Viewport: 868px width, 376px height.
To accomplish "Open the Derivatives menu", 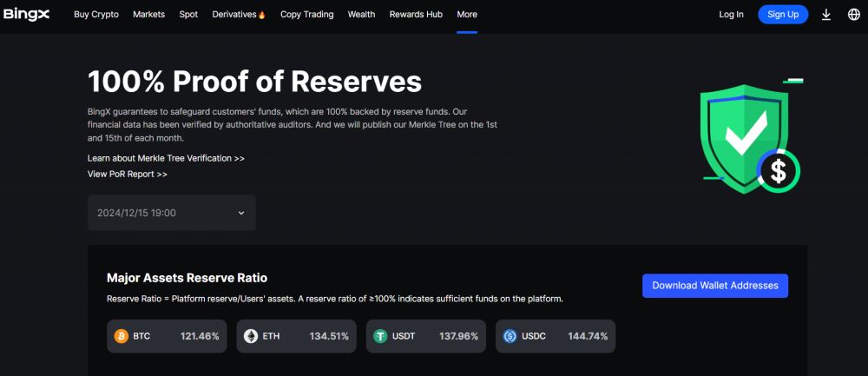I will click(239, 15).
